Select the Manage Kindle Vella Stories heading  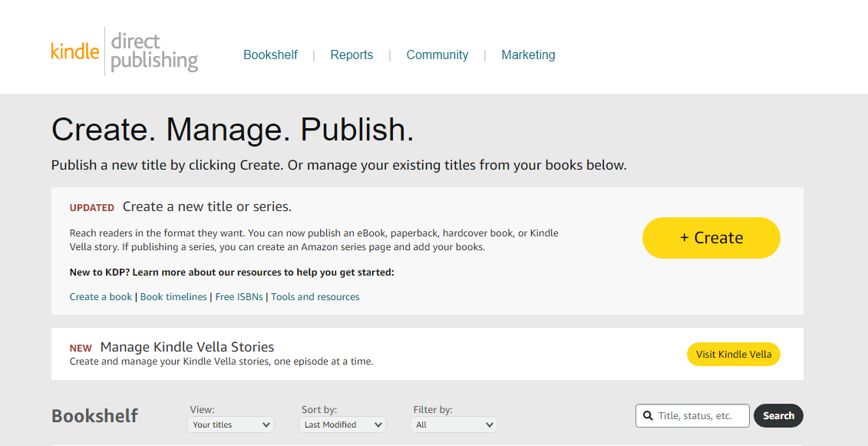[x=186, y=347]
